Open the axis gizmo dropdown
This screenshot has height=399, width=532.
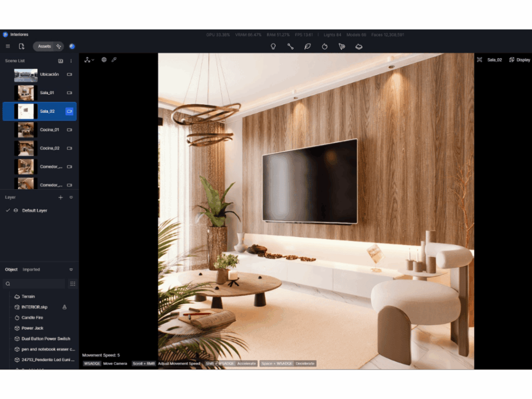pos(89,60)
